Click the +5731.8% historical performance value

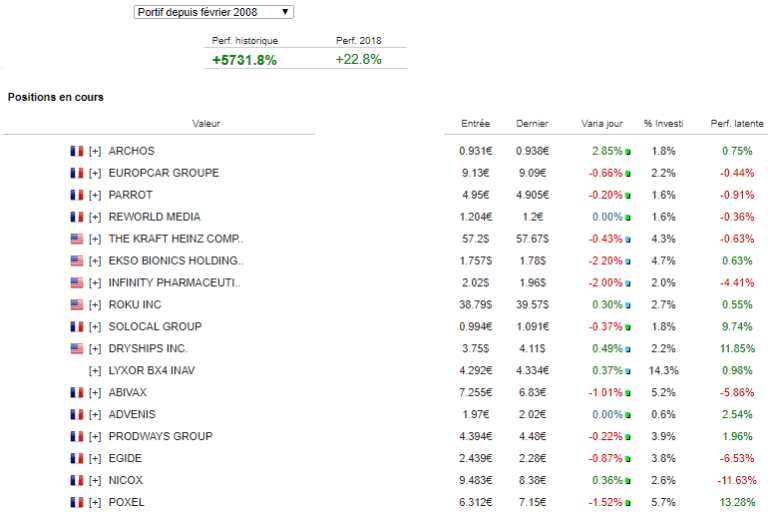(x=244, y=60)
